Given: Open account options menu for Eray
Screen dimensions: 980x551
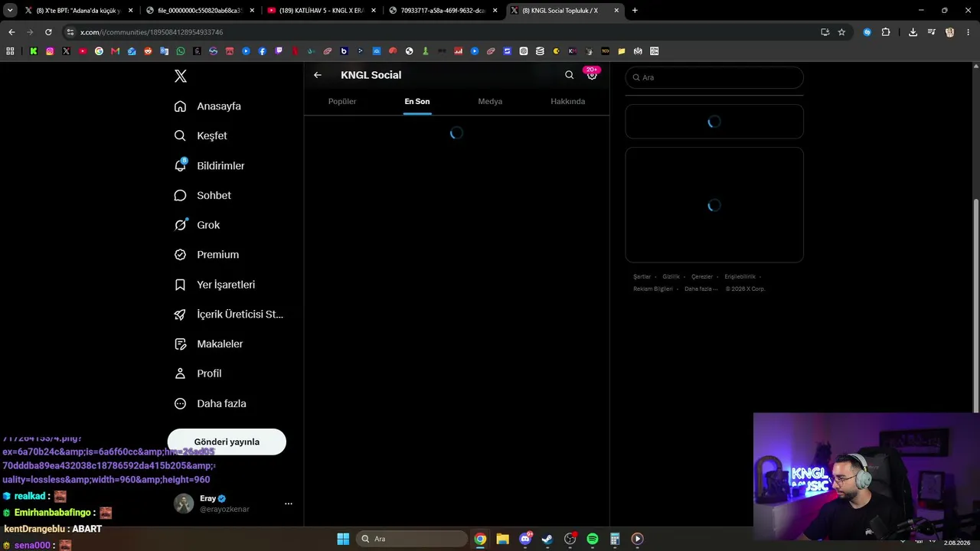Looking at the screenshot, I should tap(289, 504).
